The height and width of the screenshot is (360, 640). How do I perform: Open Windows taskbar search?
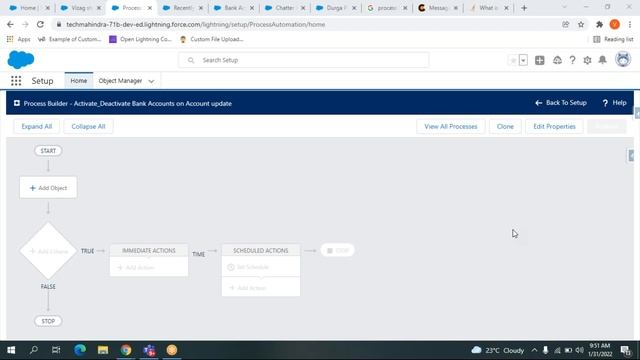[x=34, y=350]
